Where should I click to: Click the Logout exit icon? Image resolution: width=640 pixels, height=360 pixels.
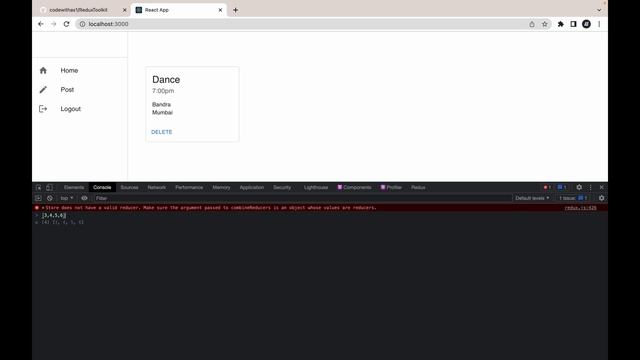pyautogui.click(x=43, y=109)
